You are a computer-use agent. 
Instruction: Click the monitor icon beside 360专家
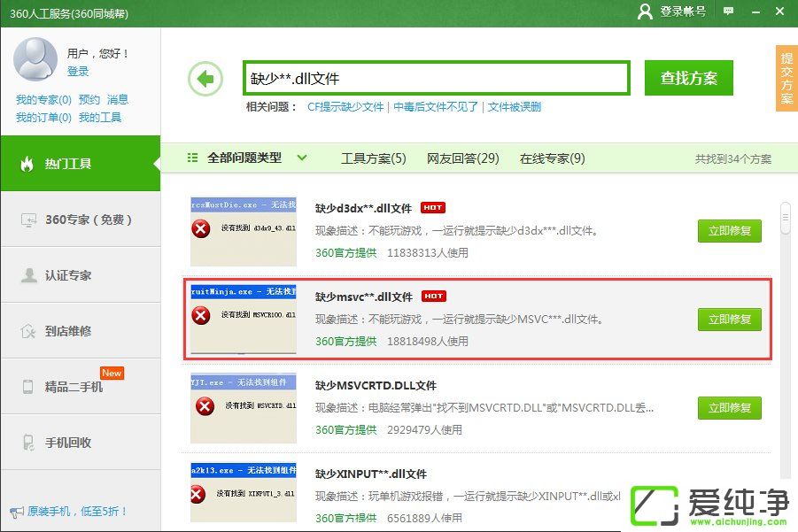(28, 220)
